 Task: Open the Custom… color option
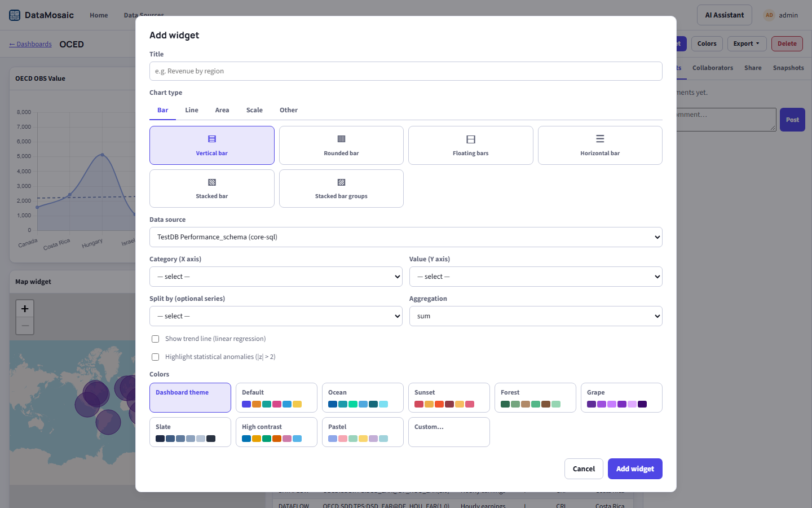click(449, 432)
